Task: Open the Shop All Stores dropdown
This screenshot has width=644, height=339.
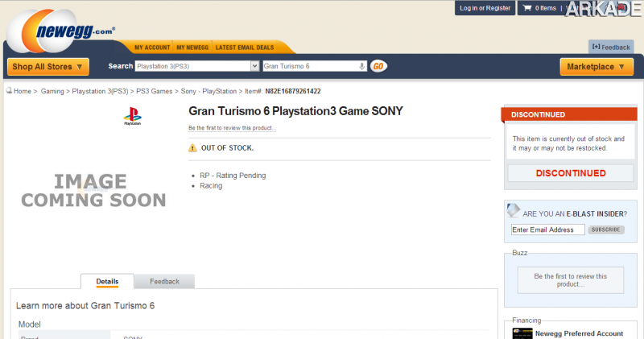Action: tap(48, 67)
